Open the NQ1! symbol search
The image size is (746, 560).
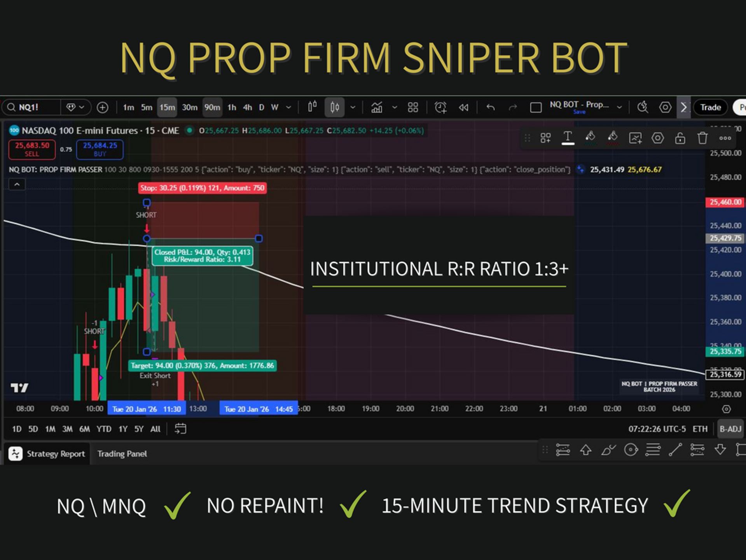(x=32, y=107)
